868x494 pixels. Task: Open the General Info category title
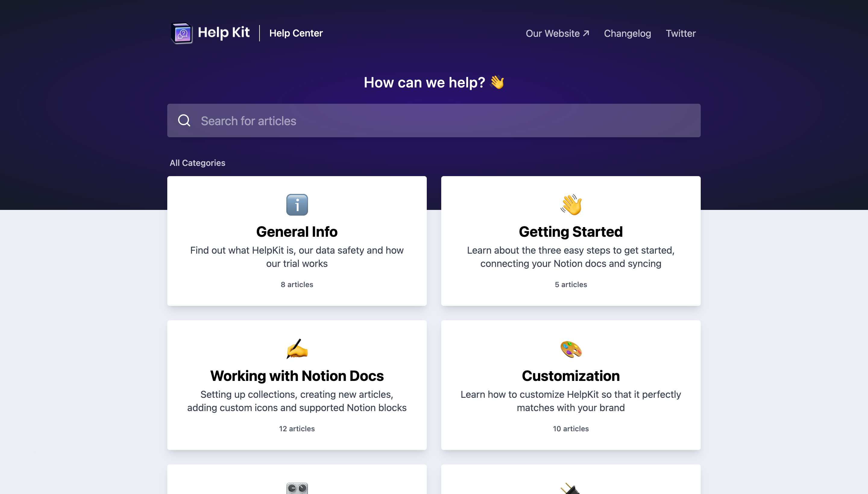pos(297,232)
